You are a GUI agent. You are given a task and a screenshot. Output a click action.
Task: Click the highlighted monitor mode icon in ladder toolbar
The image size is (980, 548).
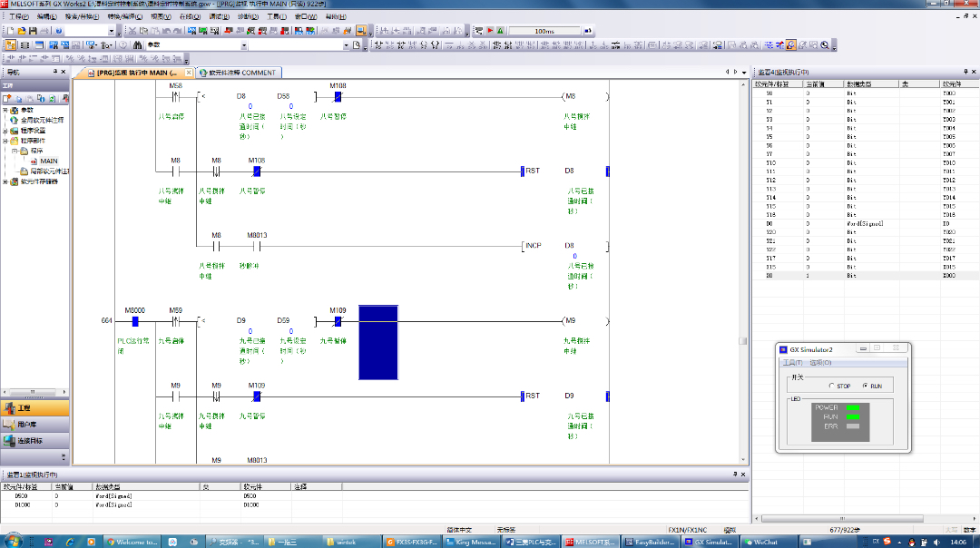click(791, 45)
